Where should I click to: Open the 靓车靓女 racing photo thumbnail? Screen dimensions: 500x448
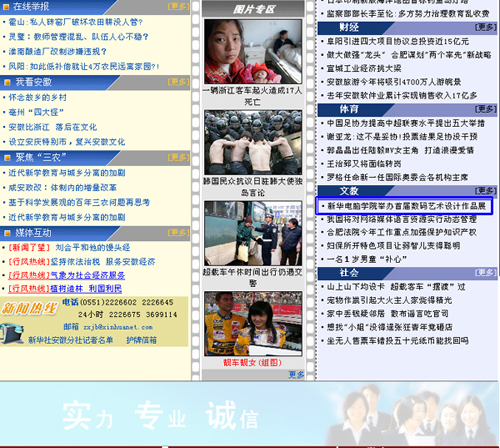coord(253,324)
